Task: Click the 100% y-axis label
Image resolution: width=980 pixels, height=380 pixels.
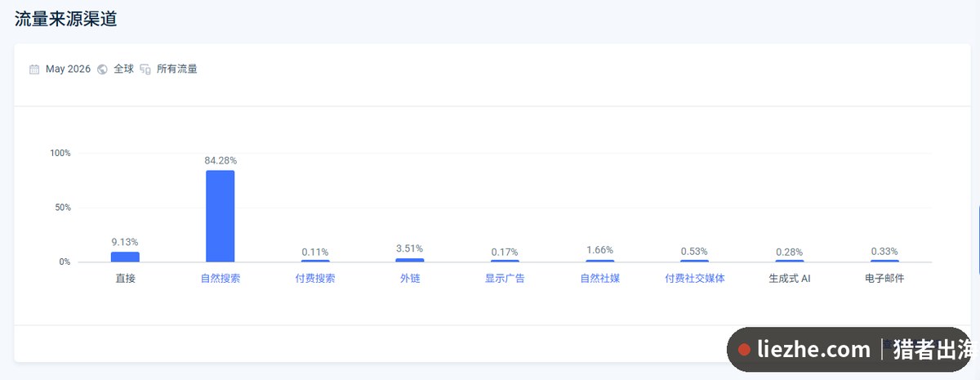Action: point(60,153)
